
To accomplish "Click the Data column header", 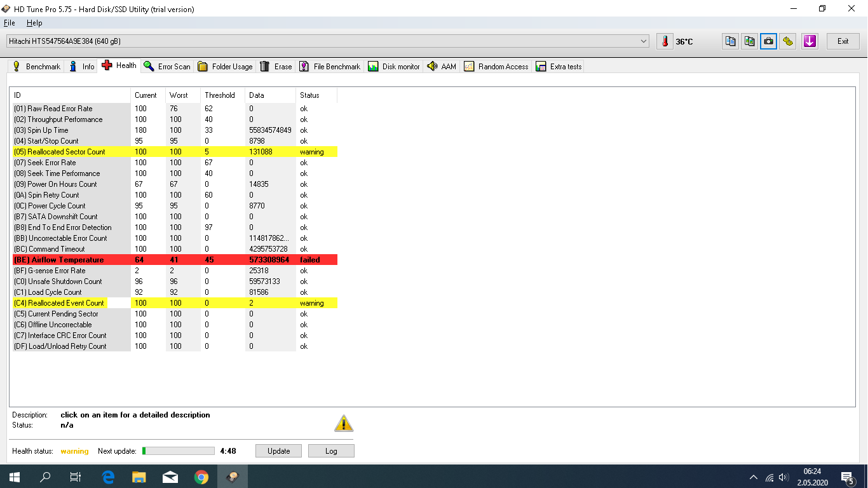I will click(x=271, y=95).
